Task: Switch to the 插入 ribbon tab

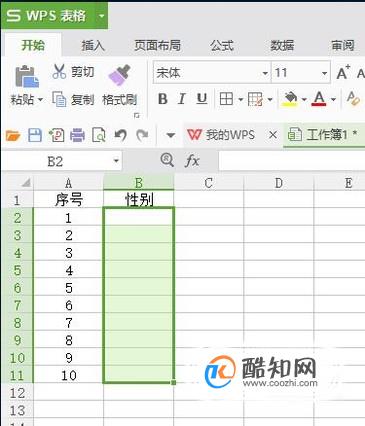Action: coord(93,45)
